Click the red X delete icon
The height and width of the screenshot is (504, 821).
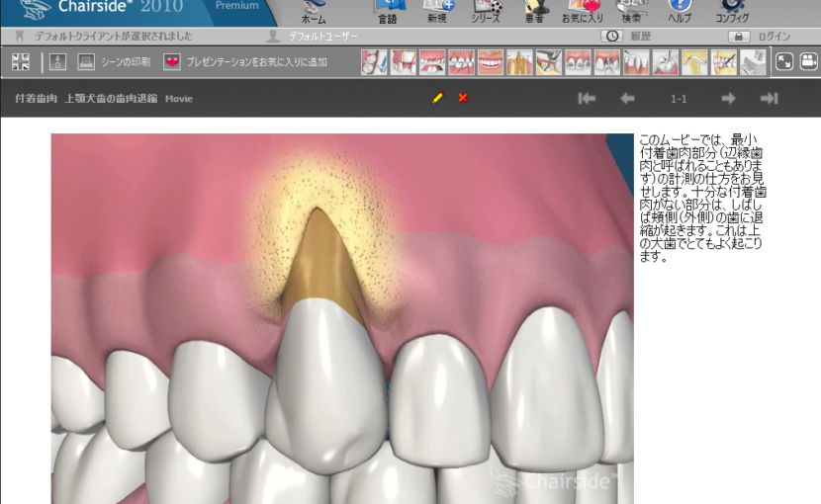tap(462, 98)
